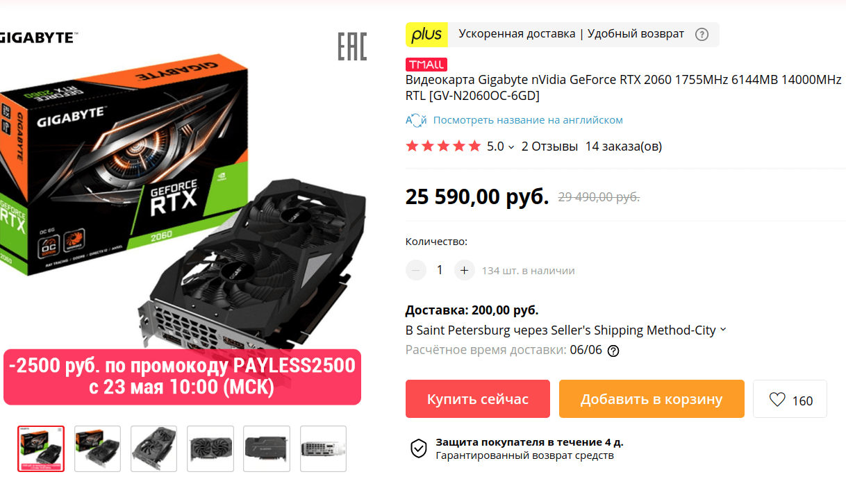The image size is (846, 504).
Task: Click the help question mark beside Удобный возврат
Action: [x=702, y=34]
